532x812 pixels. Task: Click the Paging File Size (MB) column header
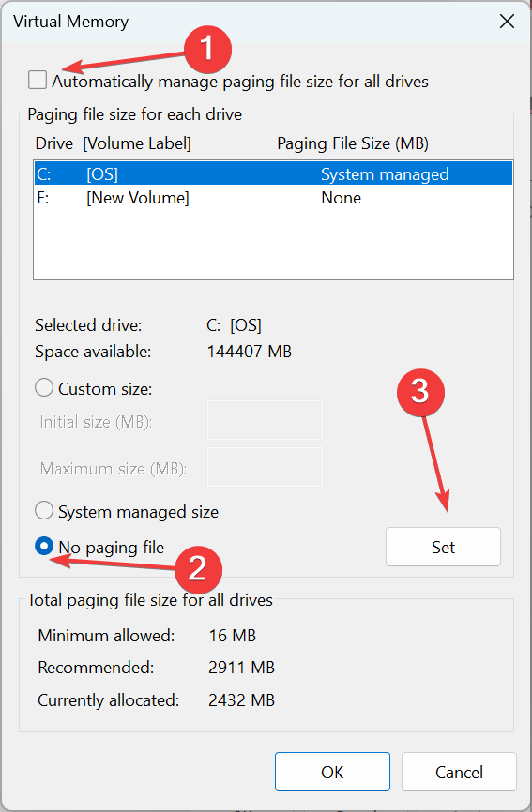tap(353, 143)
